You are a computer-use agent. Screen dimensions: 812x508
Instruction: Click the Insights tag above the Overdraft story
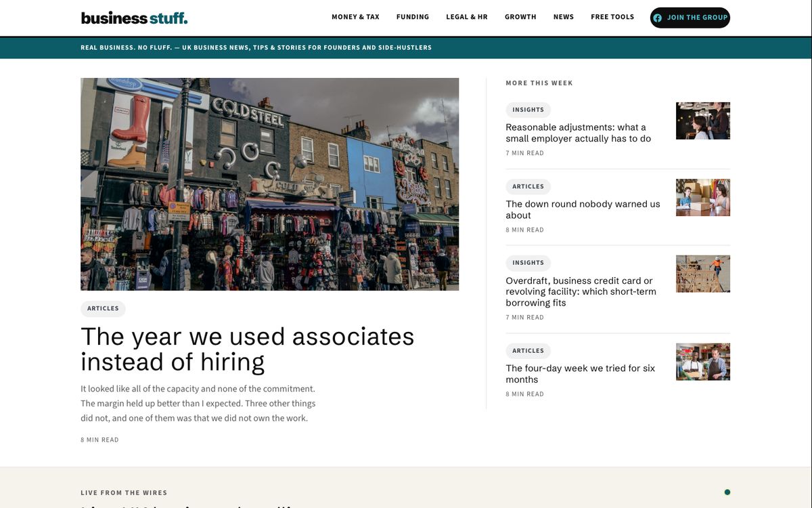(528, 263)
